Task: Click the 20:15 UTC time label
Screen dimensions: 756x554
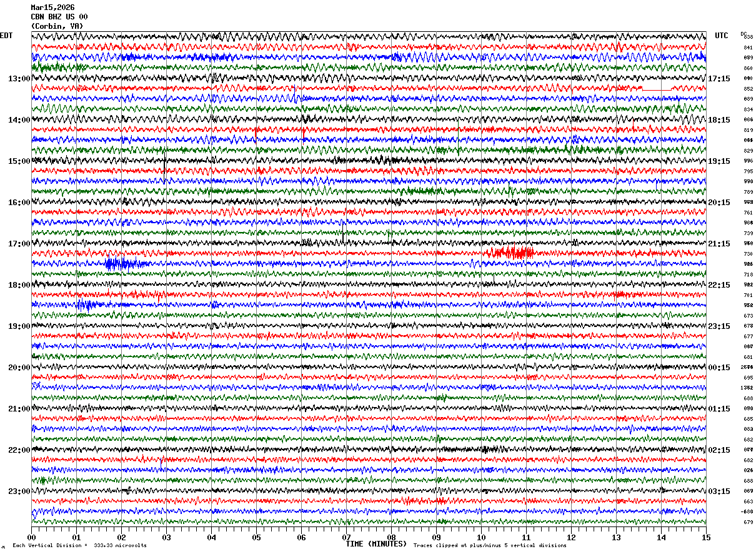Action: pos(719,203)
